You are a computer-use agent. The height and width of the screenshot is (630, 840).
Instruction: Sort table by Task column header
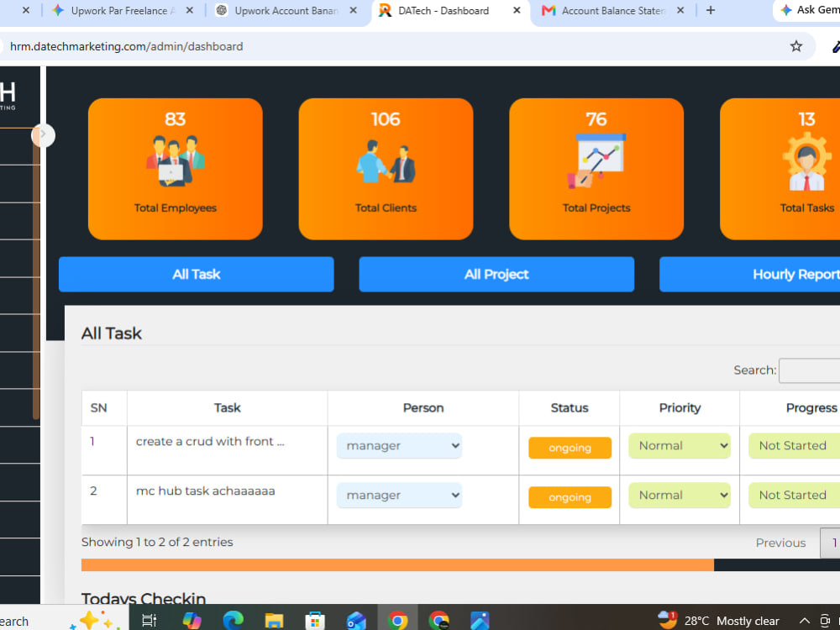(x=227, y=408)
